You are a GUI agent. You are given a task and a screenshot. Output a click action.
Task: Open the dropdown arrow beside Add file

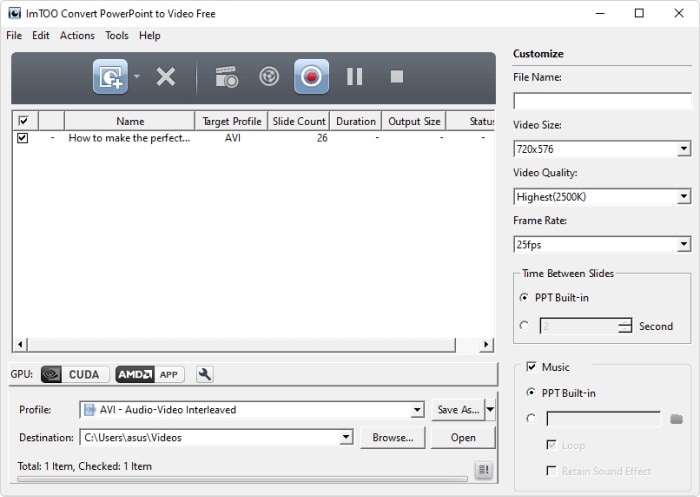[137, 76]
